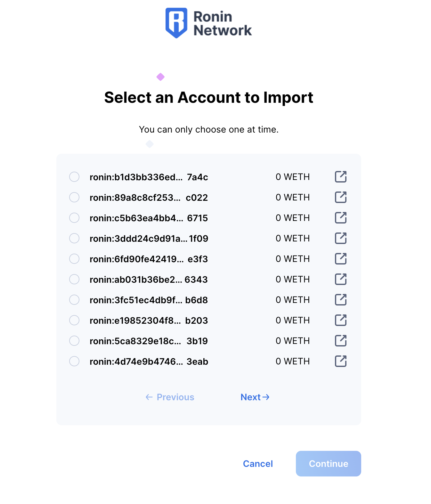Screen dimensions: 431x504
Task: Go to Next page of accounts
Action: (x=255, y=397)
